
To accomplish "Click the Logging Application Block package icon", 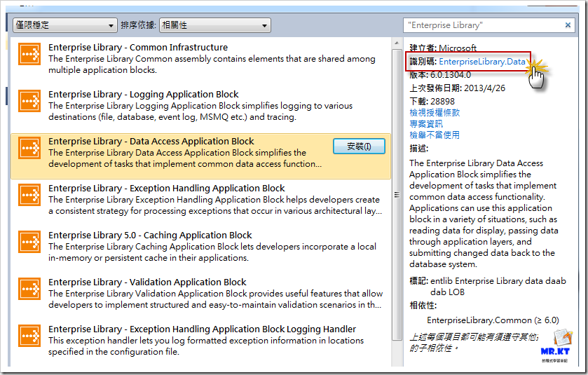I will (29, 101).
